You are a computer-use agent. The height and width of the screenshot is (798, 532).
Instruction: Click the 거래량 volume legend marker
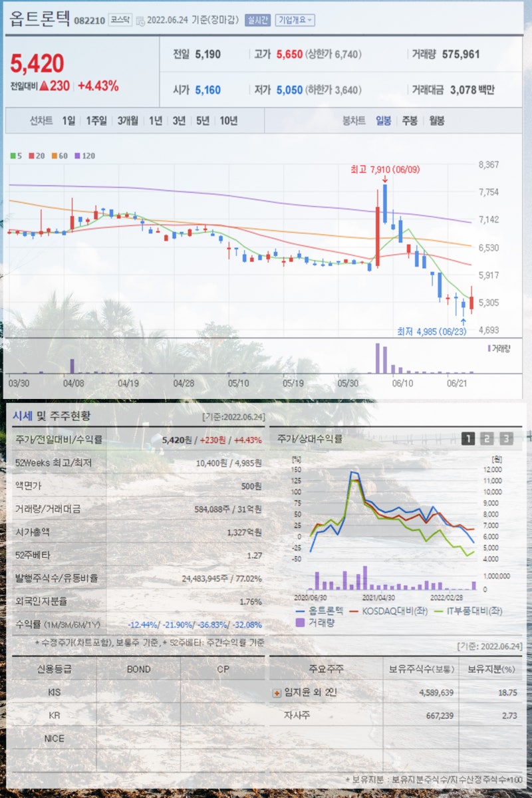498,348
